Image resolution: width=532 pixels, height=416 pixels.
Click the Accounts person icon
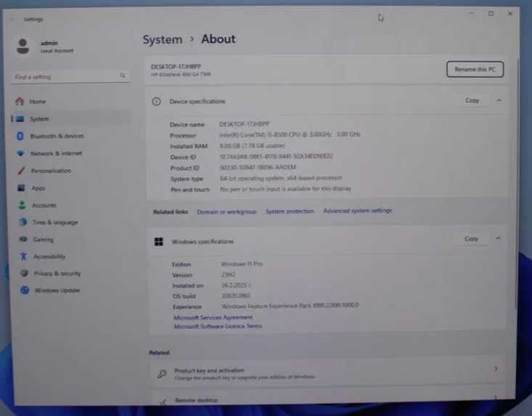pos(22,205)
